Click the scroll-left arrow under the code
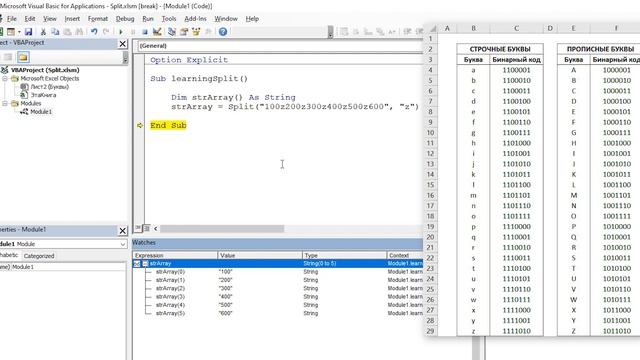This screenshot has width=640, height=360. pos(156,229)
